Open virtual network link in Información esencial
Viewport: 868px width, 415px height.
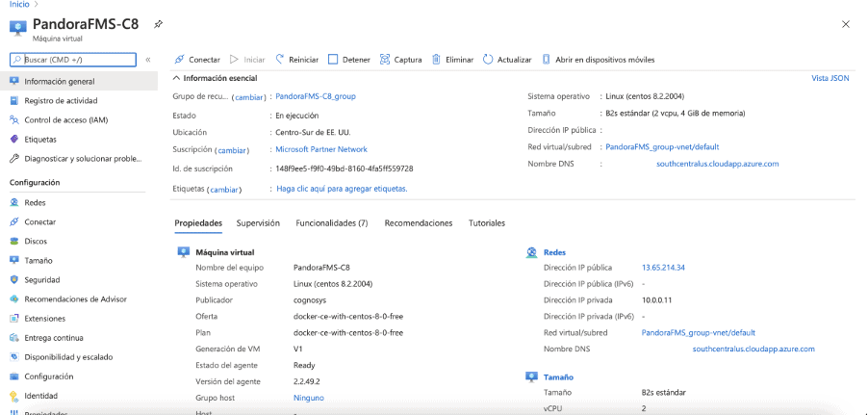click(x=663, y=146)
